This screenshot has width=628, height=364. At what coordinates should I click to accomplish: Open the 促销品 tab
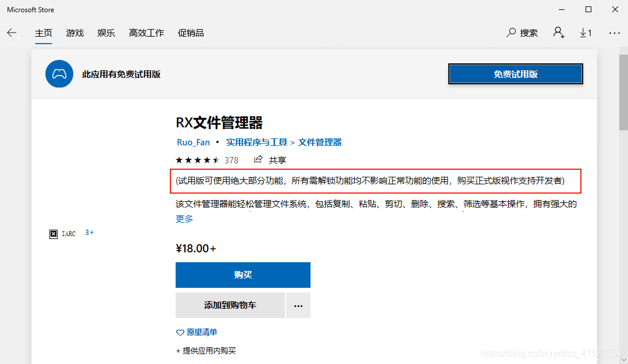pyautogui.click(x=191, y=33)
